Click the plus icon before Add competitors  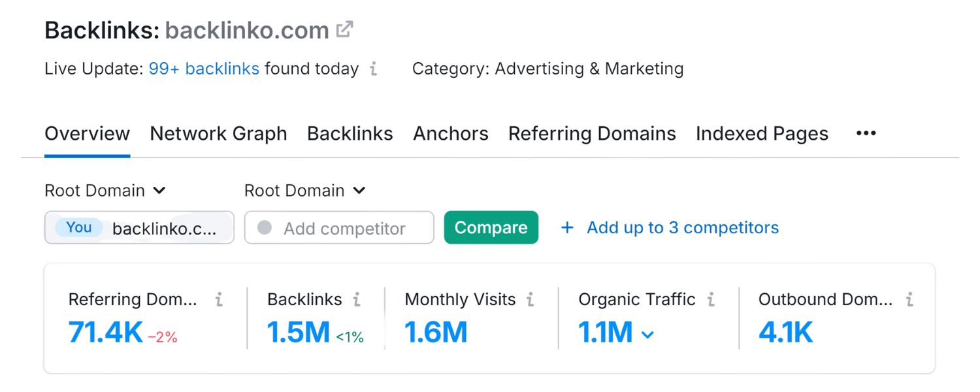click(566, 227)
